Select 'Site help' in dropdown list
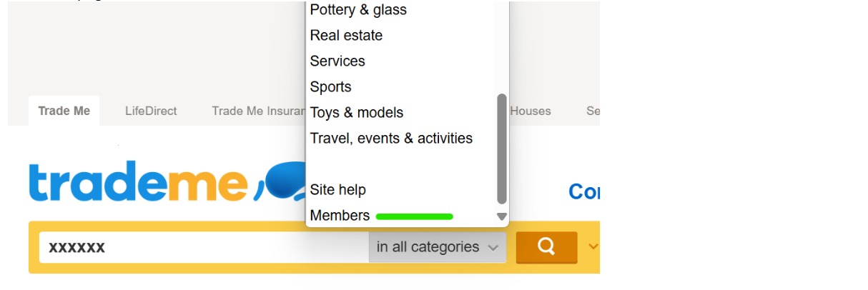The width and height of the screenshot is (868, 290). click(337, 190)
